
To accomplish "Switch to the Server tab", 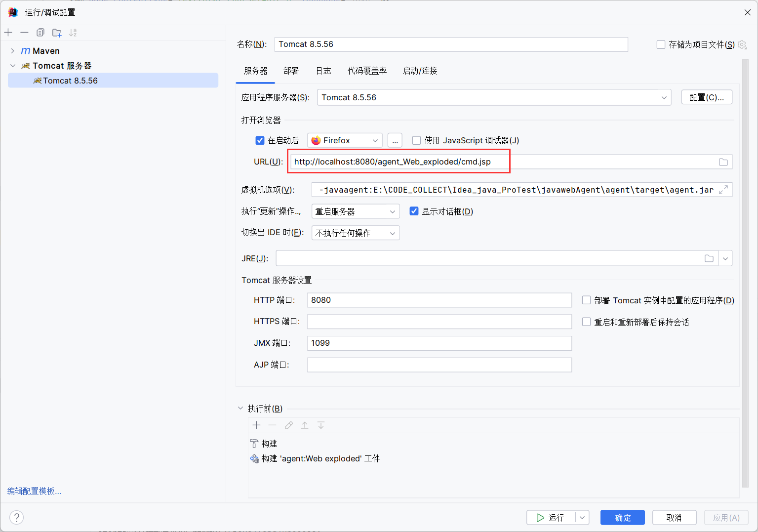I will coord(256,71).
